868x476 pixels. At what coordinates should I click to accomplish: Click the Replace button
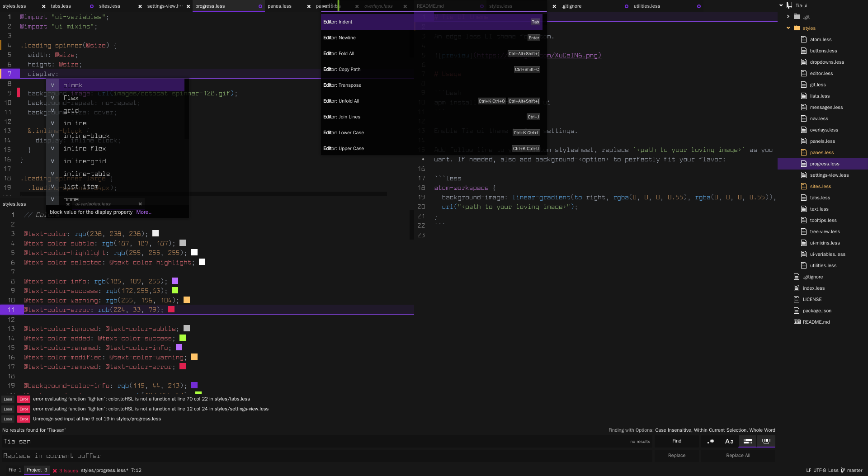click(677, 456)
